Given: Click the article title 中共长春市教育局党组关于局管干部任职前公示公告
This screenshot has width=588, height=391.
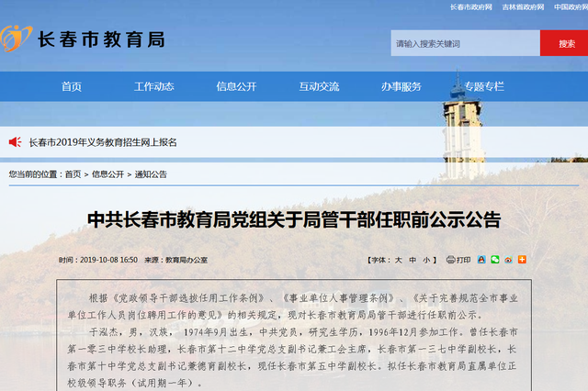Looking at the screenshot, I should (x=294, y=219).
